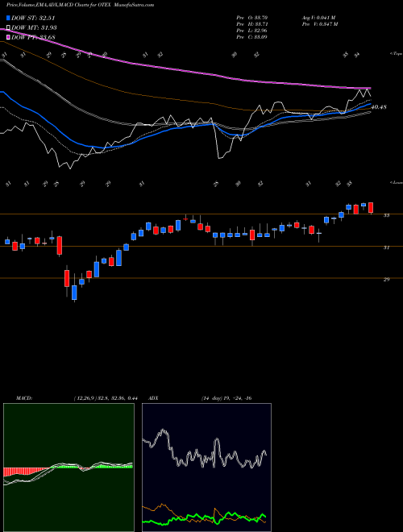Click the chart title for OTEX
This screenshot has width=403, height=532.
coord(80,5)
